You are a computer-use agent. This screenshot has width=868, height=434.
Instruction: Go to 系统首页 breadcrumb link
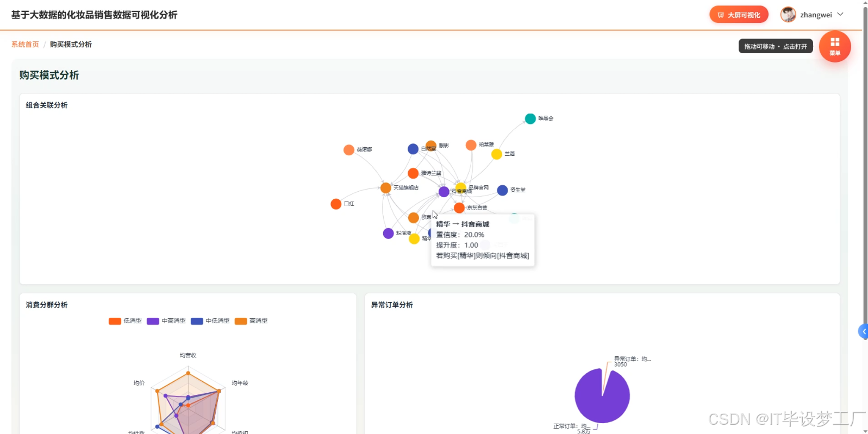tap(25, 45)
